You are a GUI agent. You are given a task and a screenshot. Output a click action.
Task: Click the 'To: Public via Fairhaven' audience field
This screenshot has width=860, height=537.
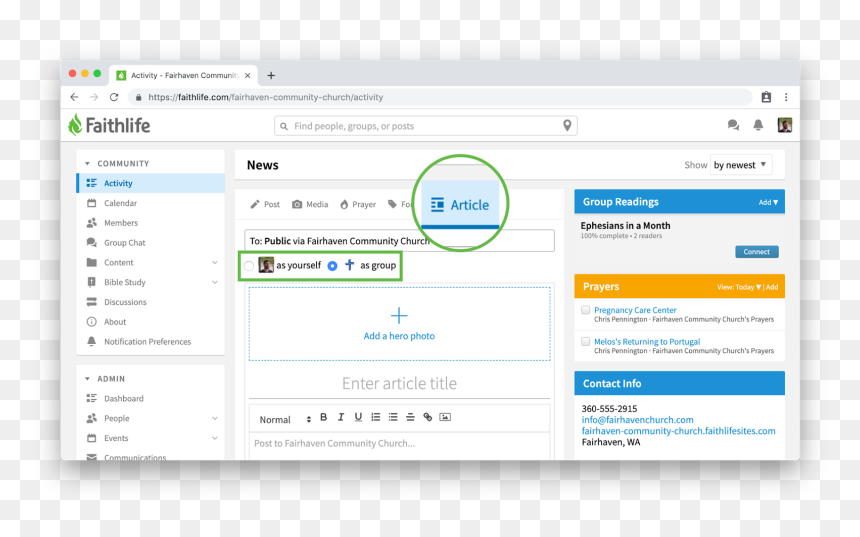pos(399,241)
